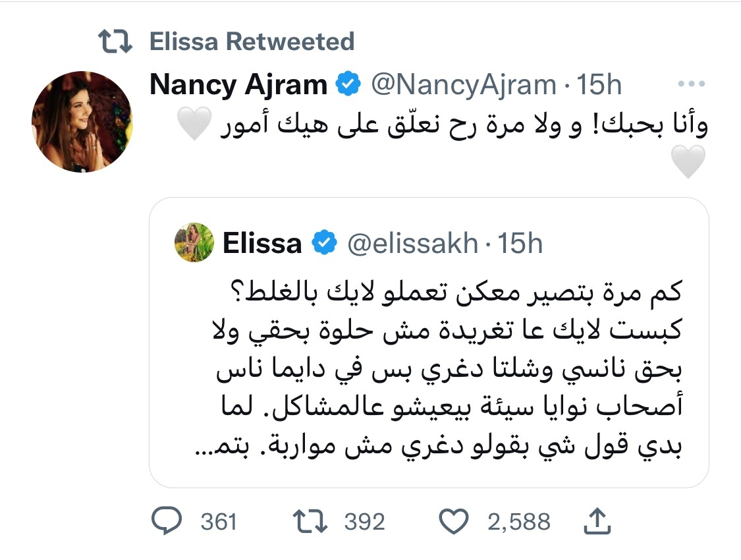Open the 15h timestamp on Elissa's quoted tweet

click(x=521, y=243)
